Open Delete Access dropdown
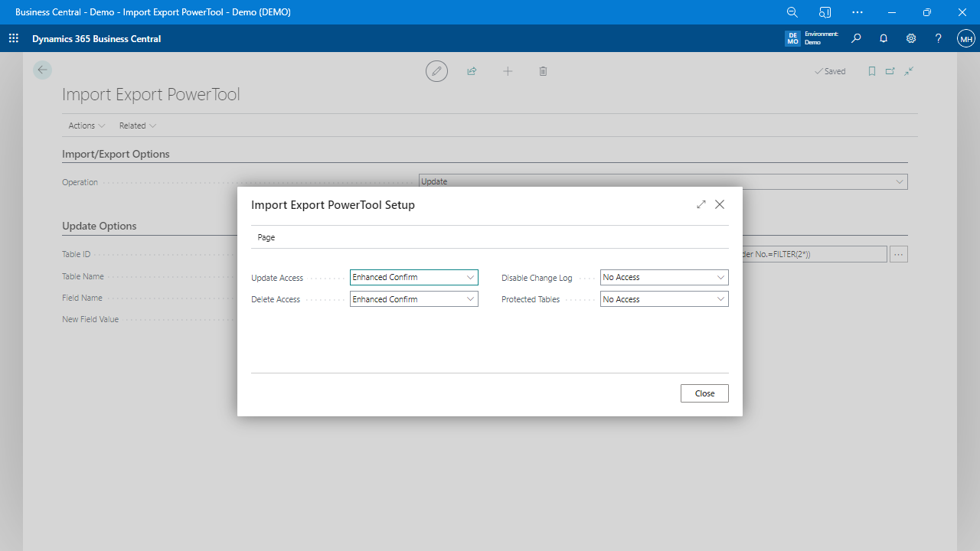Image resolution: width=980 pixels, height=551 pixels. point(470,298)
